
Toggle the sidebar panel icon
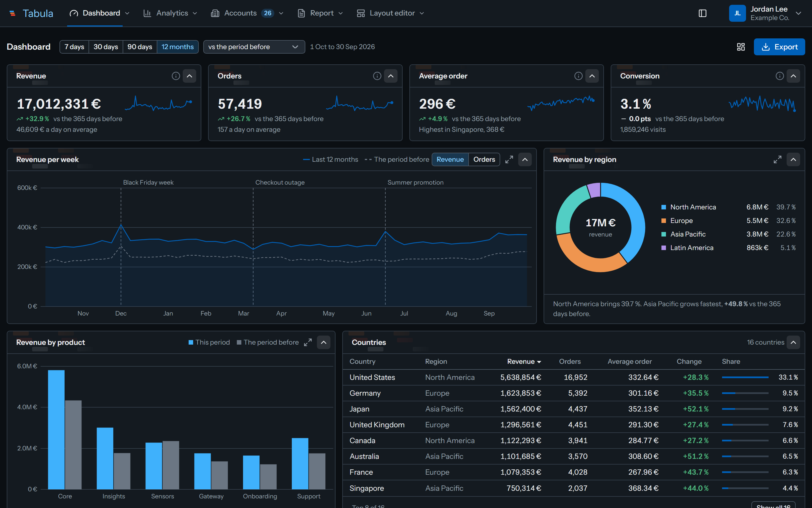(x=702, y=13)
